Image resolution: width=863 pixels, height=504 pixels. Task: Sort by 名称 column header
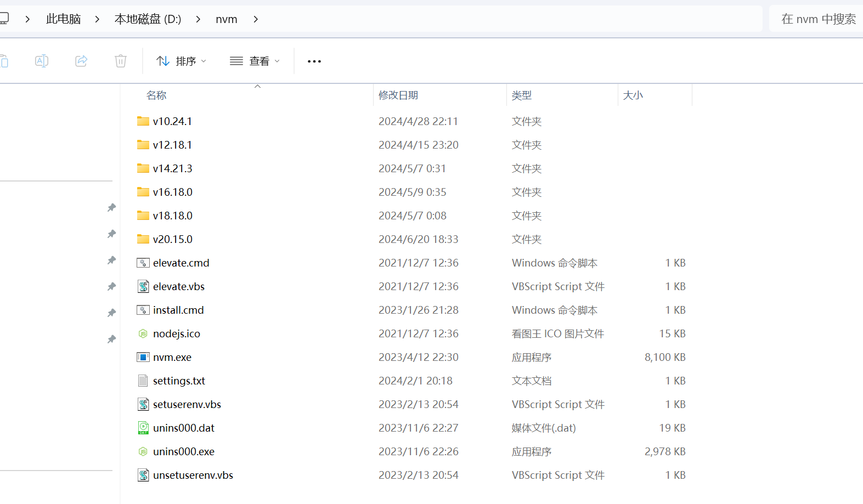[156, 95]
